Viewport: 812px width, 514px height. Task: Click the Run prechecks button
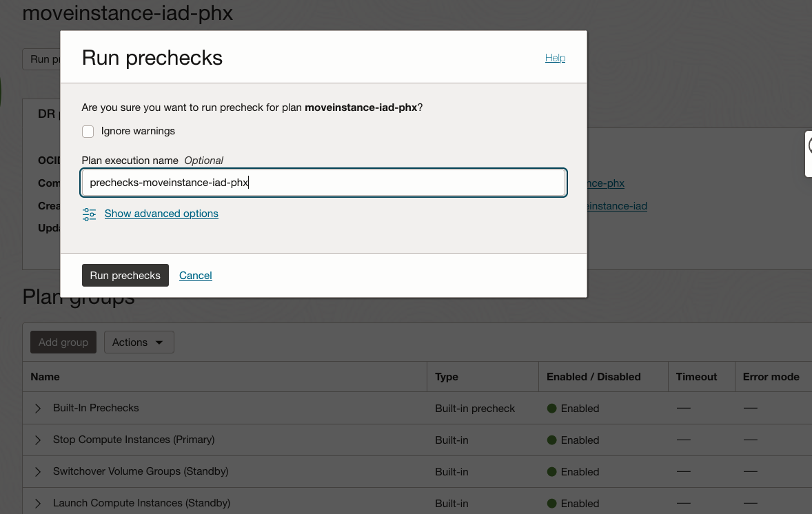pyautogui.click(x=125, y=275)
